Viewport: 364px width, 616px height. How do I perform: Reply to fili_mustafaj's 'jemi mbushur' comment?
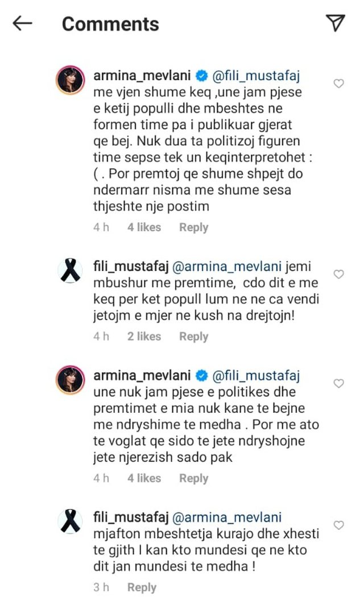point(193,336)
